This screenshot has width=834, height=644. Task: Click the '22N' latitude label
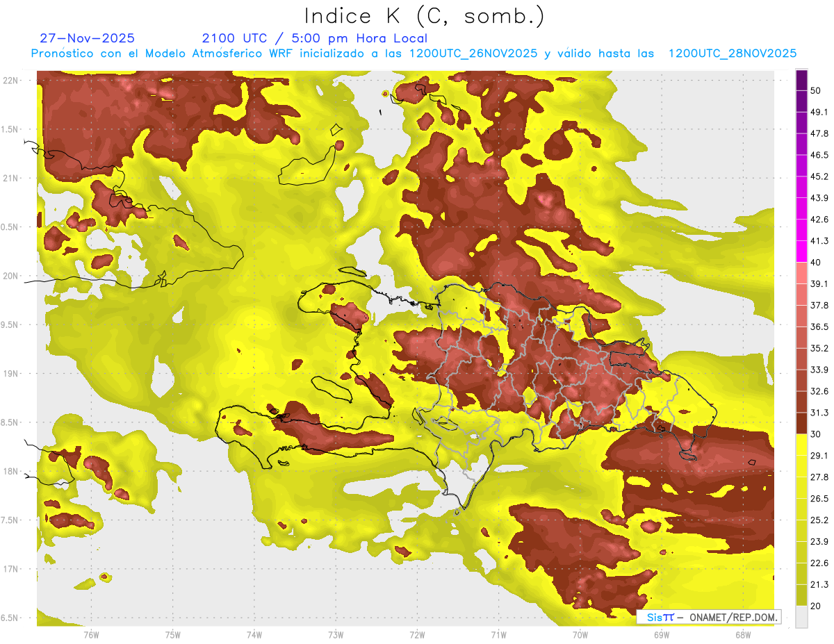11,81
